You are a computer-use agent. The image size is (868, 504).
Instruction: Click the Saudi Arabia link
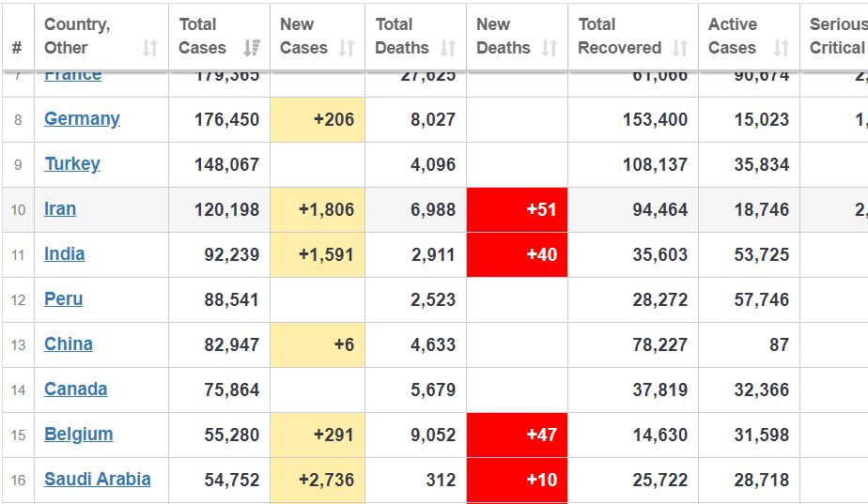(97, 480)
